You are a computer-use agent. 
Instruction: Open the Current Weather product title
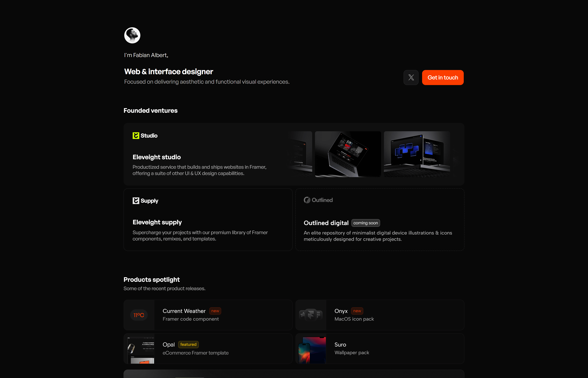tap(184, 311)
